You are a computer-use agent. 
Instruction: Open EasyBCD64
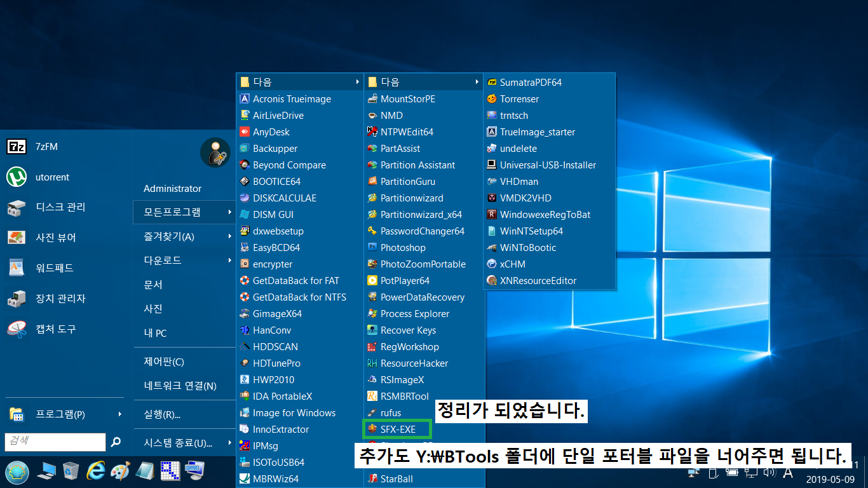299,248
